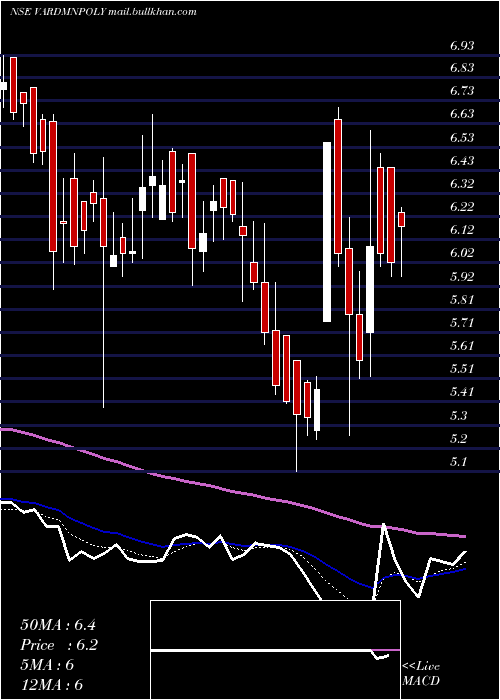500x700 pixels.
Task: Click the 5MA : 6 readout
Action: tap(47, 665)
